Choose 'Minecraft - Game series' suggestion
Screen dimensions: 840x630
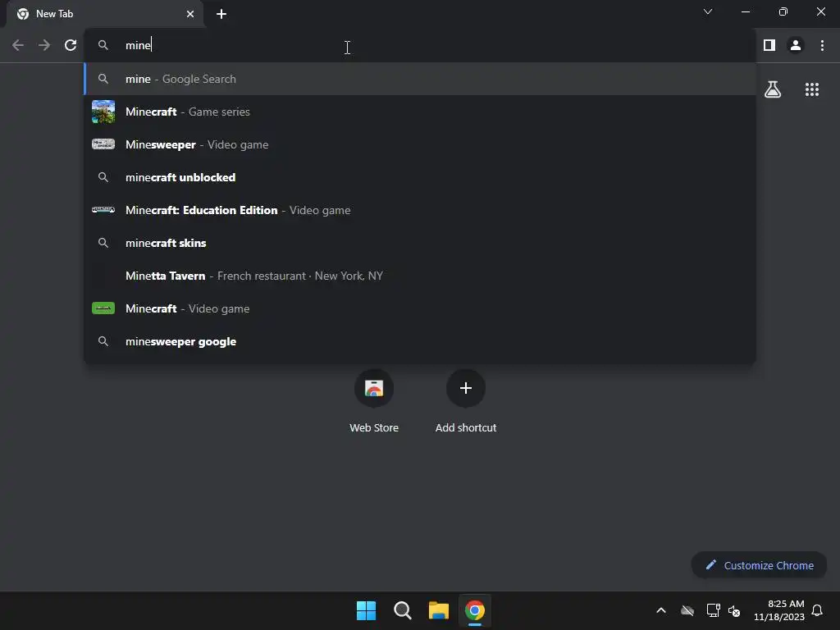(419, 112)
